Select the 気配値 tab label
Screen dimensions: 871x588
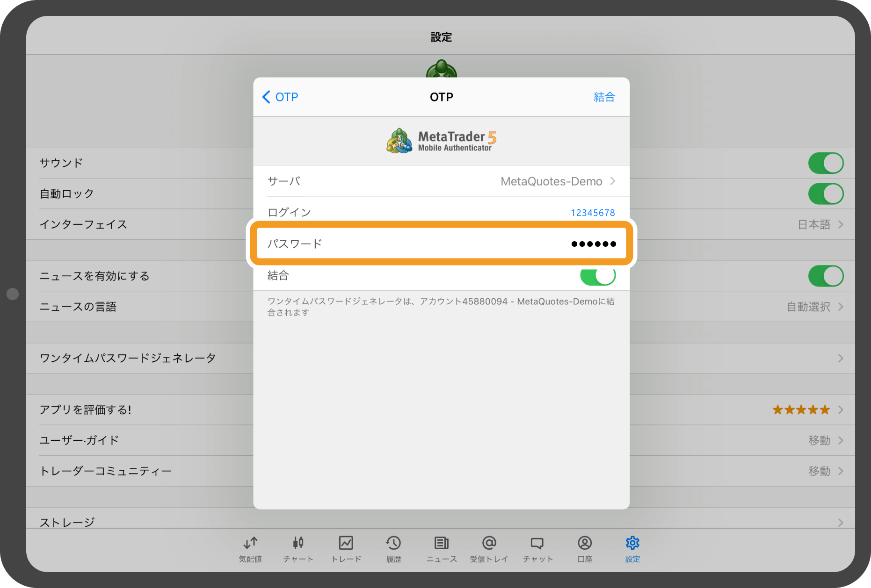pos(251,559)
